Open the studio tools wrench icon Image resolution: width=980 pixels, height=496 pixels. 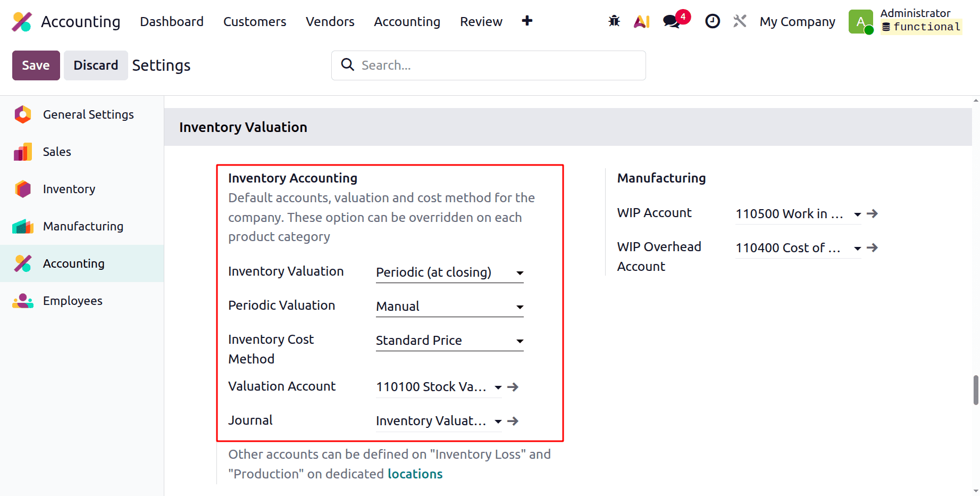(x=740, y=21)
